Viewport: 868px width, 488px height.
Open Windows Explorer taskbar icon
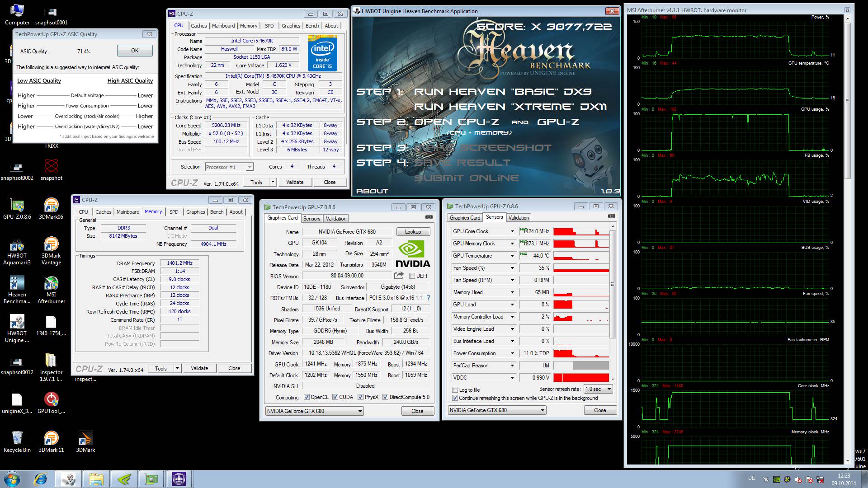click(x=96, y=479)
